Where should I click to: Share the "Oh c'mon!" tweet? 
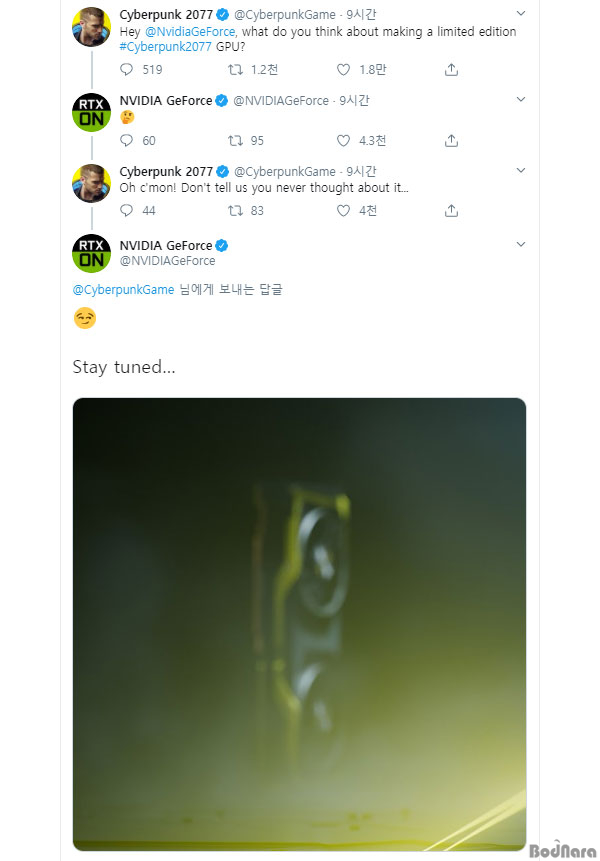[451, 210]
